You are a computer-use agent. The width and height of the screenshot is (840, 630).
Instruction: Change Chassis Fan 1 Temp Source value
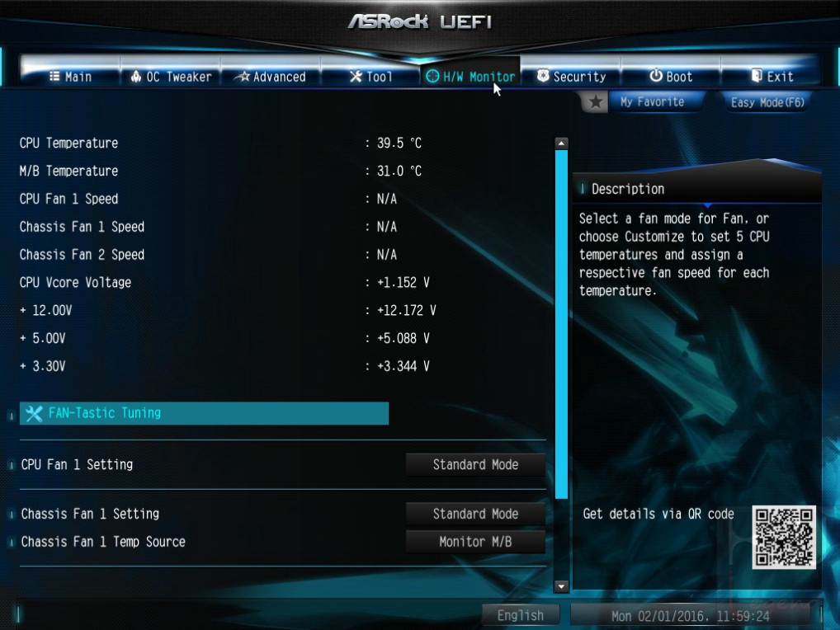tap(475, 542)
